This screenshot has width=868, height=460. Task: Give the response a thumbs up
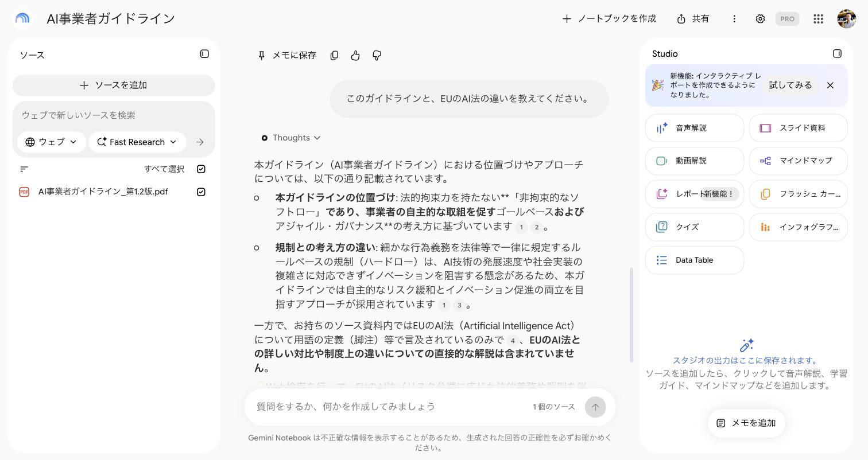[355, 56]
